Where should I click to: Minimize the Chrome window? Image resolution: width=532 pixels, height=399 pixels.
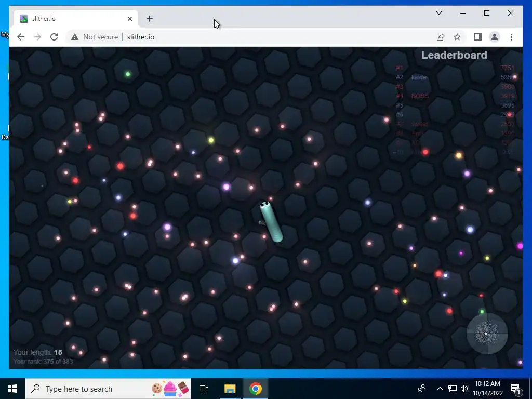point(463,13)
